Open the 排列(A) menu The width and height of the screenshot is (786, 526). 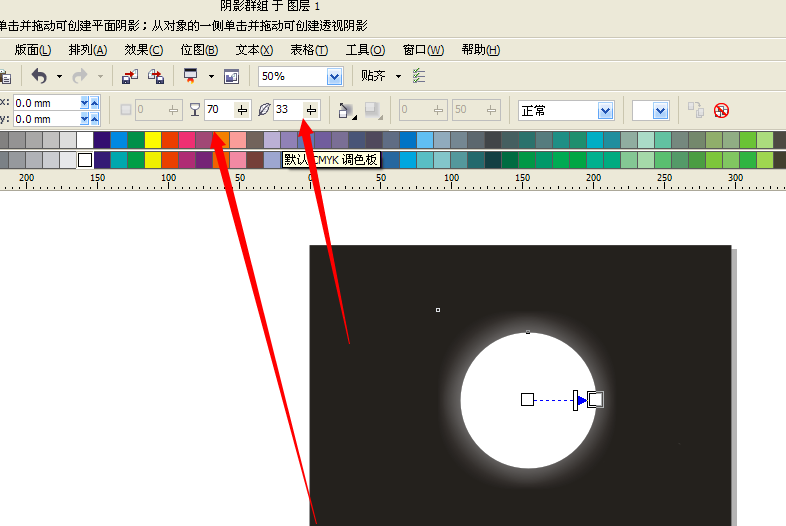coord(88,50)
